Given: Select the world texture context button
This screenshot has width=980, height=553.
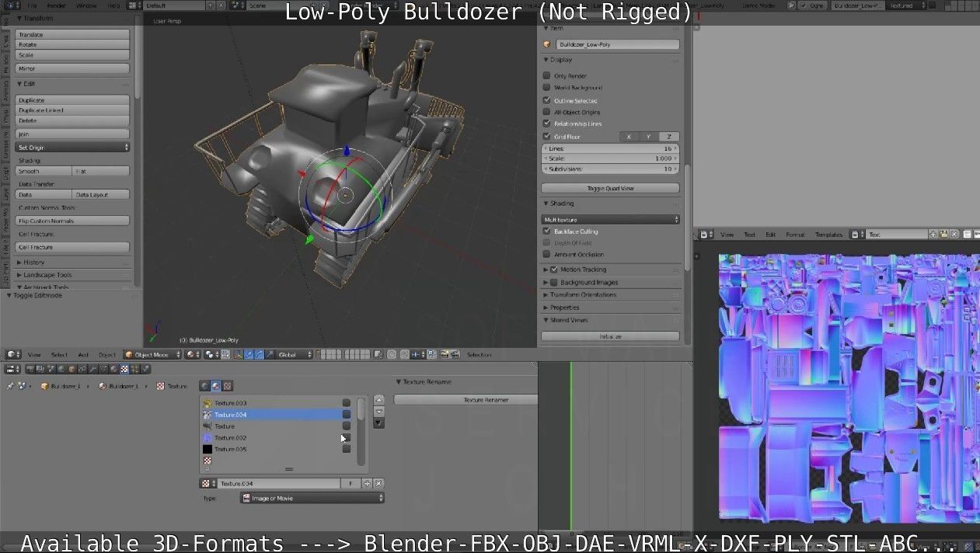Looking at the screenshot, I should pos(204,385).
